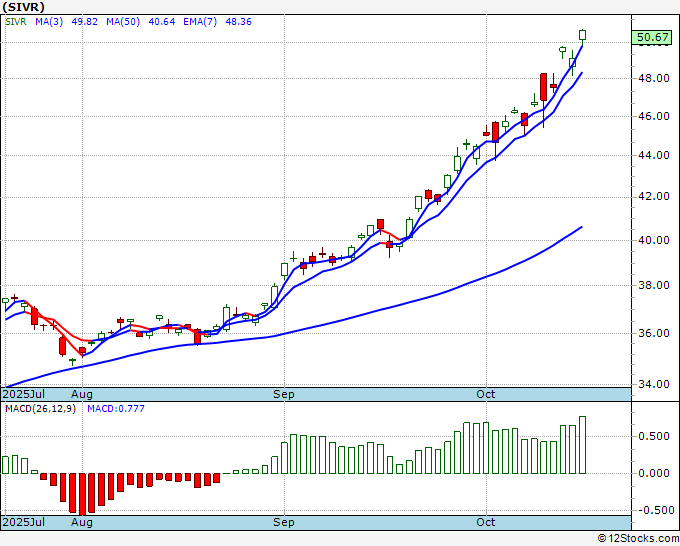Click the 34.00 price axis label
Image resolution: width=680 pixels, height=546 pixels.
(x=654, y=384)
